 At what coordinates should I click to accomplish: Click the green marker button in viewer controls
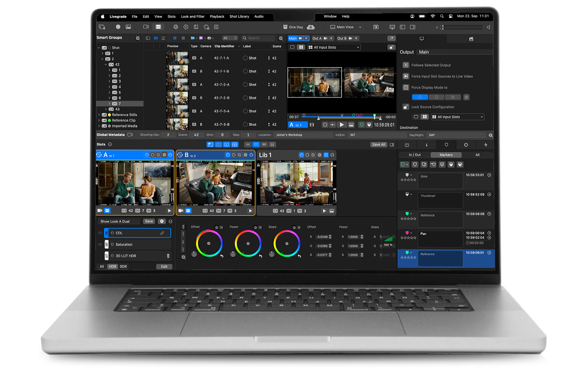click(x=362, y=125)
